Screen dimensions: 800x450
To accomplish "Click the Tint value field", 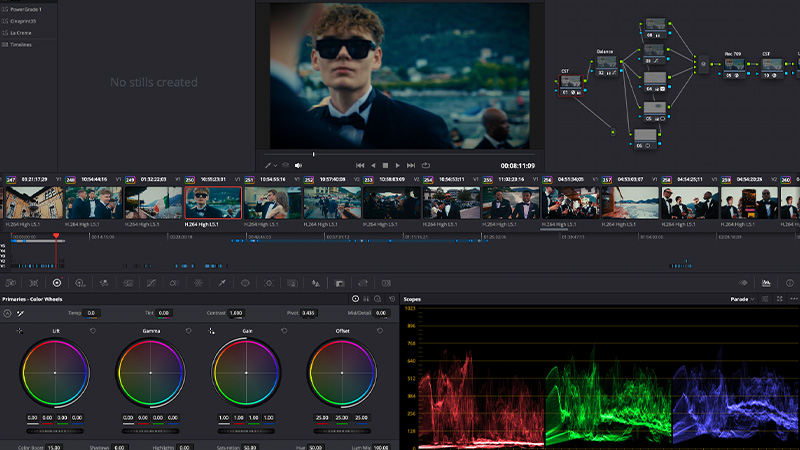I will (x=163, y=313).
